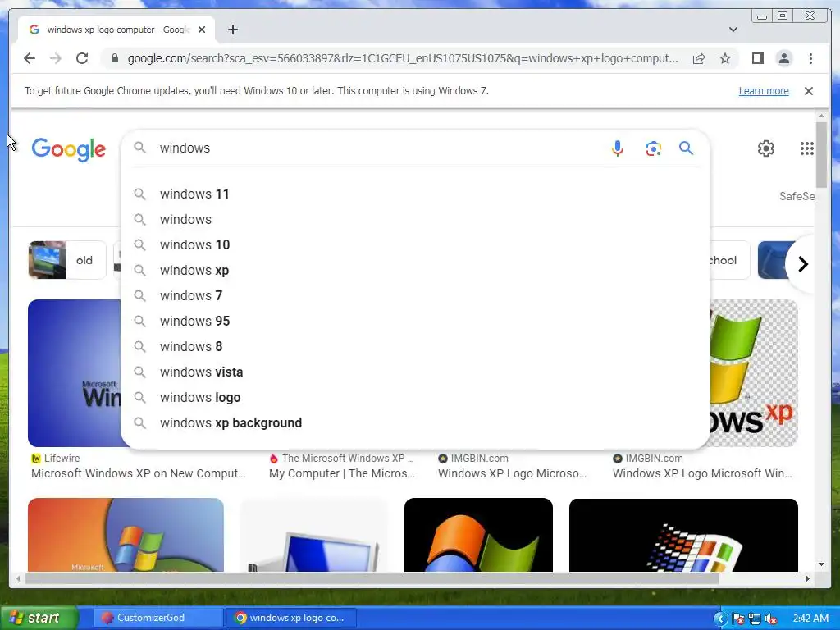Screen dimensions: 840x630
Task: Switch to CustomizerGod in the taskbar
Action: 157,619
